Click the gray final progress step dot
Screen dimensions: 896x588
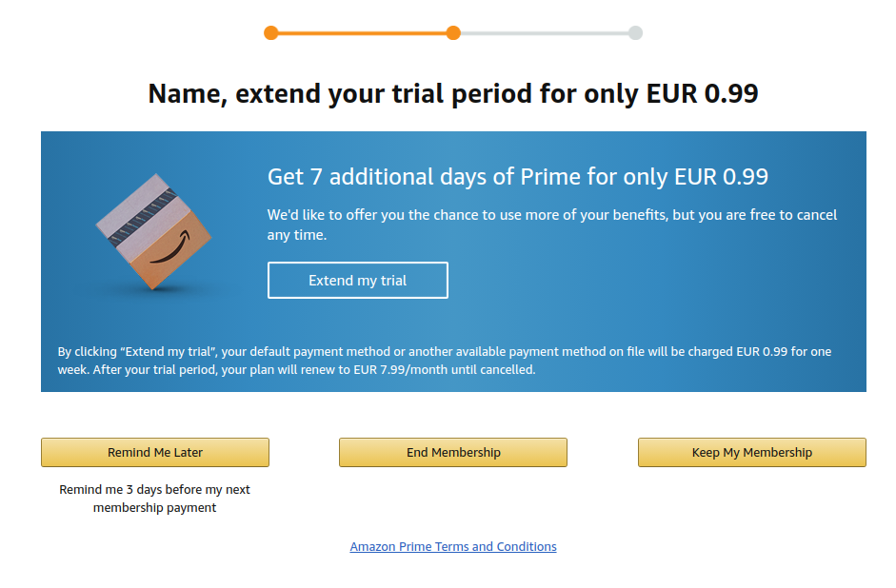[635, 33]
